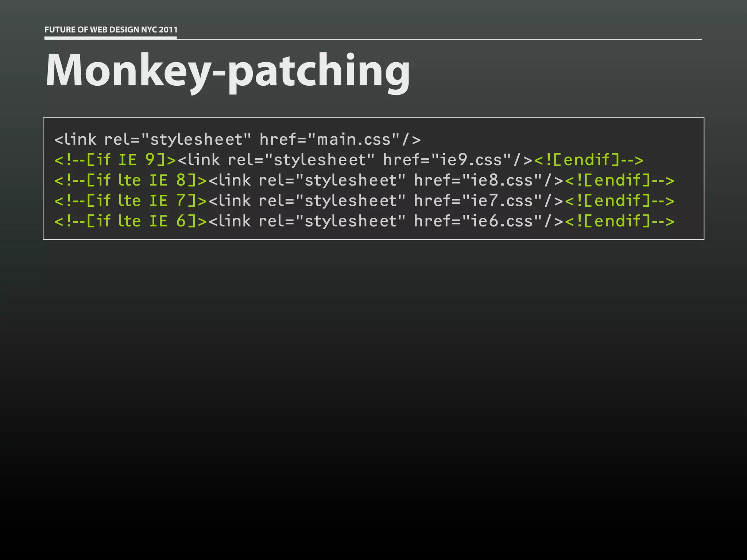Click the 'FUTURE OF WEB DESIGN NYC 2011' header
The height and width of the screenshot is (560, 747).
(111, 30)
